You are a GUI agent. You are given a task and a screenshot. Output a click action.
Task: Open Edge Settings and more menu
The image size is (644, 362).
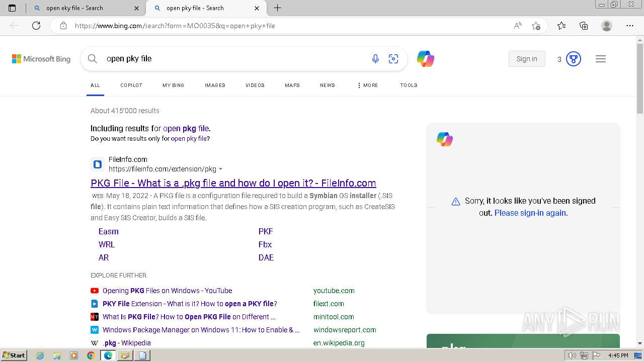629,26
